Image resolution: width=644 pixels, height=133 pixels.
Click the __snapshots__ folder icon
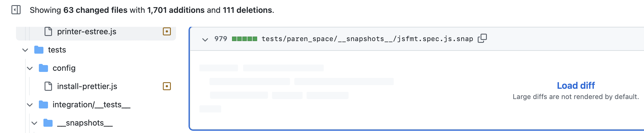pos(48,123)
